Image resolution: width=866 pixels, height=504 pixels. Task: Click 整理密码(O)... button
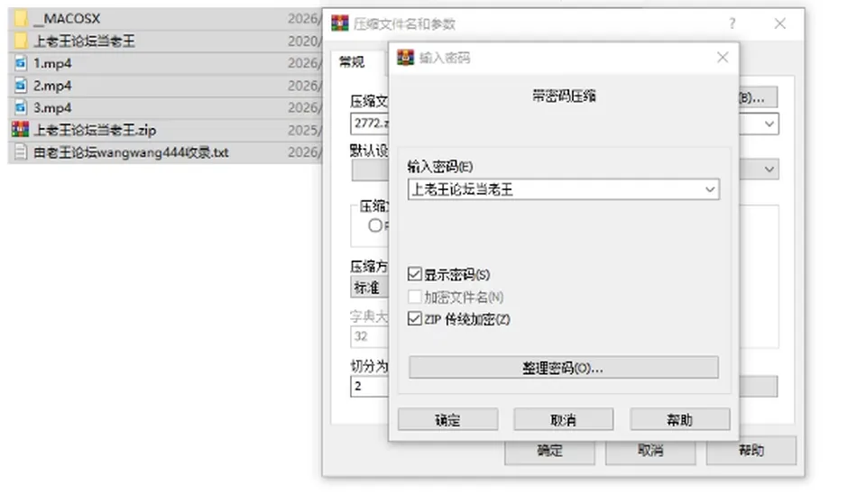coord(563,368)
